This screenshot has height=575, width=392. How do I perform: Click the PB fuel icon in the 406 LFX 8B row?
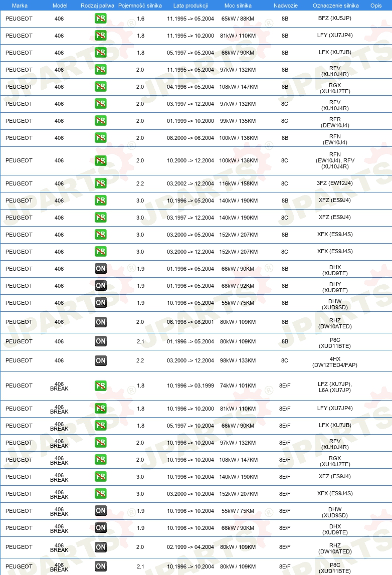click(x=100, y=53)
